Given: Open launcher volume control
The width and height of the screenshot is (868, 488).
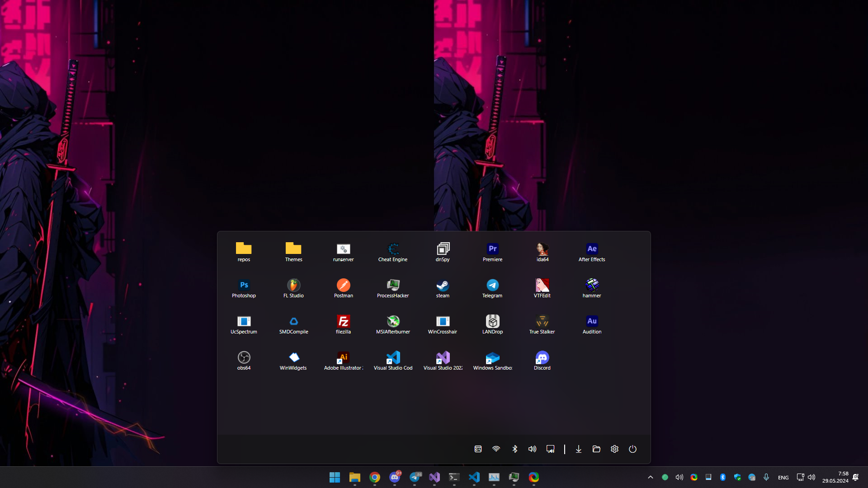Looking at the screenshot, I should tap(532, 449).
